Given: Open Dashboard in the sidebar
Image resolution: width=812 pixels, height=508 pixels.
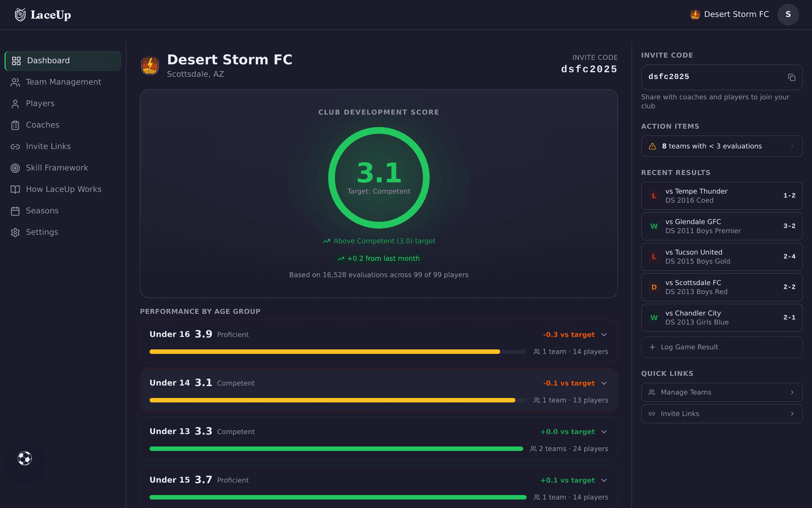Looking at the screenshot, I should (x=63, y=61).
